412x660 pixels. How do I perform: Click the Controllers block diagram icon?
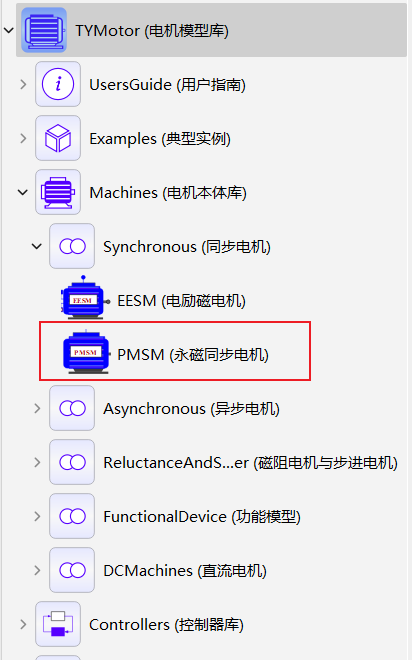(58, 624)
